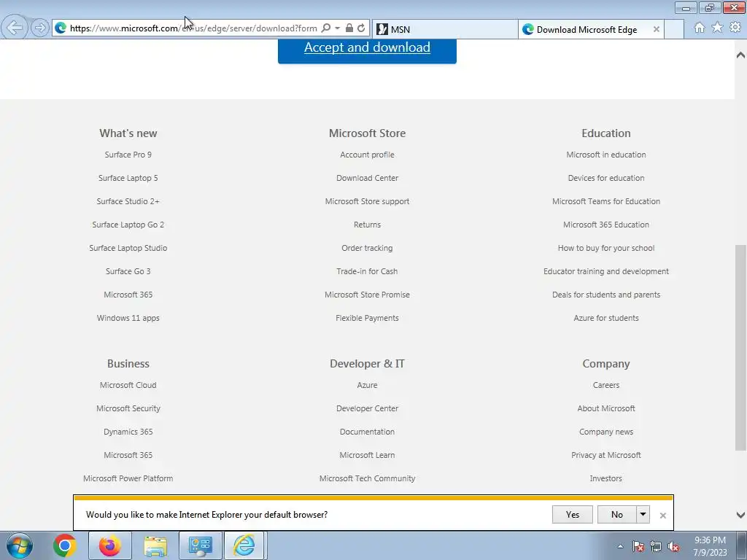Go to Account profile link
The height and width of the screenshot is (560, 747).
tap(368, 155)
